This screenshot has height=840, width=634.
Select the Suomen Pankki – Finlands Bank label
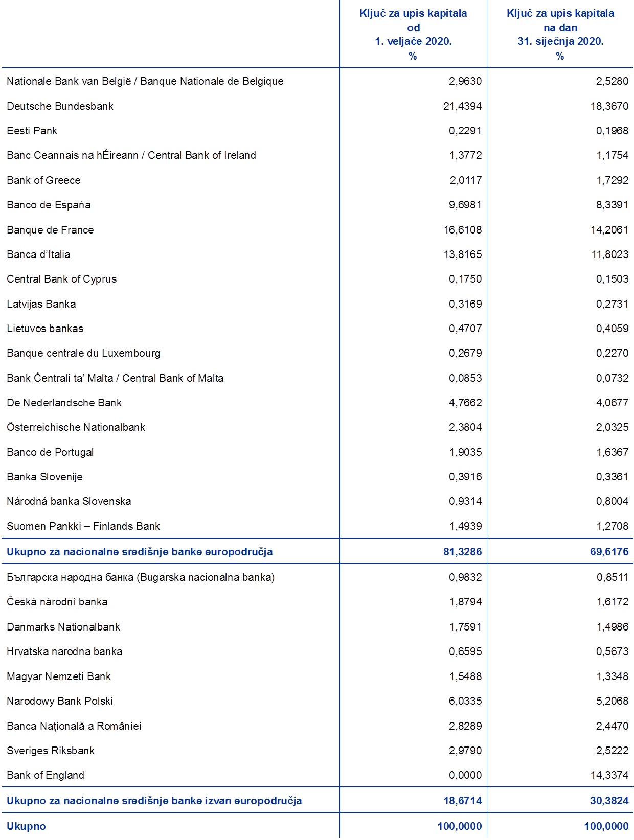[83, 526]
